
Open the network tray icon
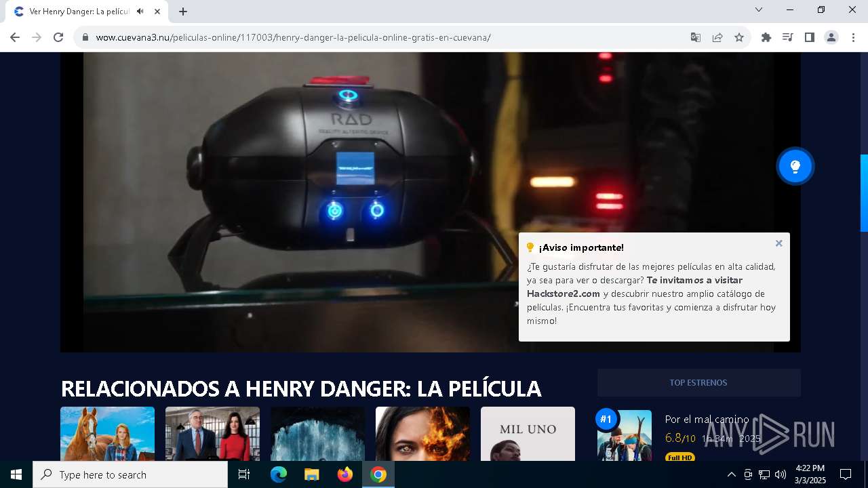point(764,474)
